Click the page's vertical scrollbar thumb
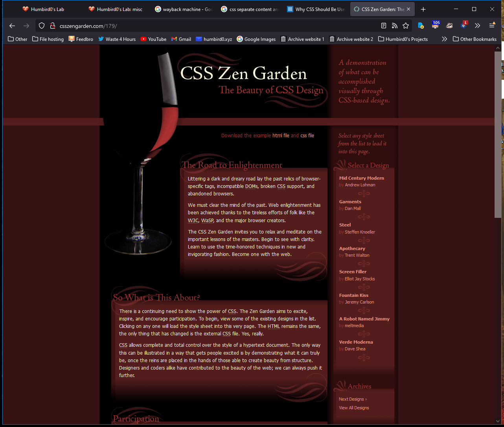The height and width of the screenshot is (427, 504). [x=498, y=134]
